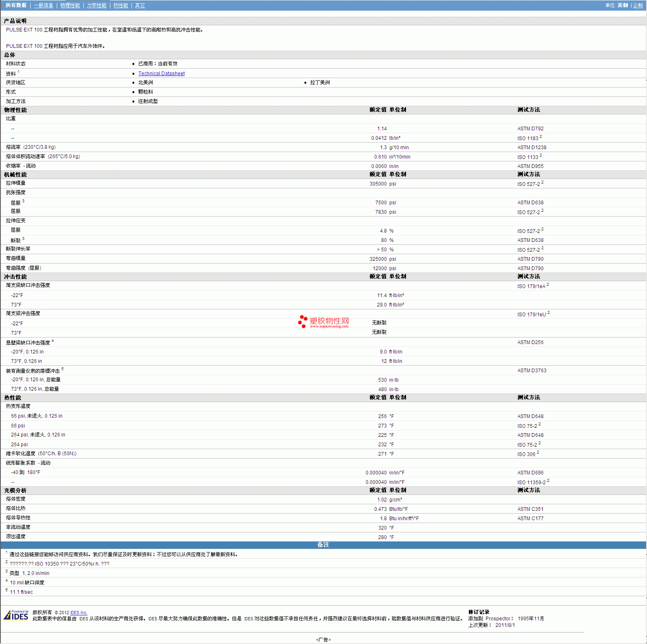647x644 pixels.
Task: Click the 11.1 ft/sec footnote
Action: click(x=21, y=592)
